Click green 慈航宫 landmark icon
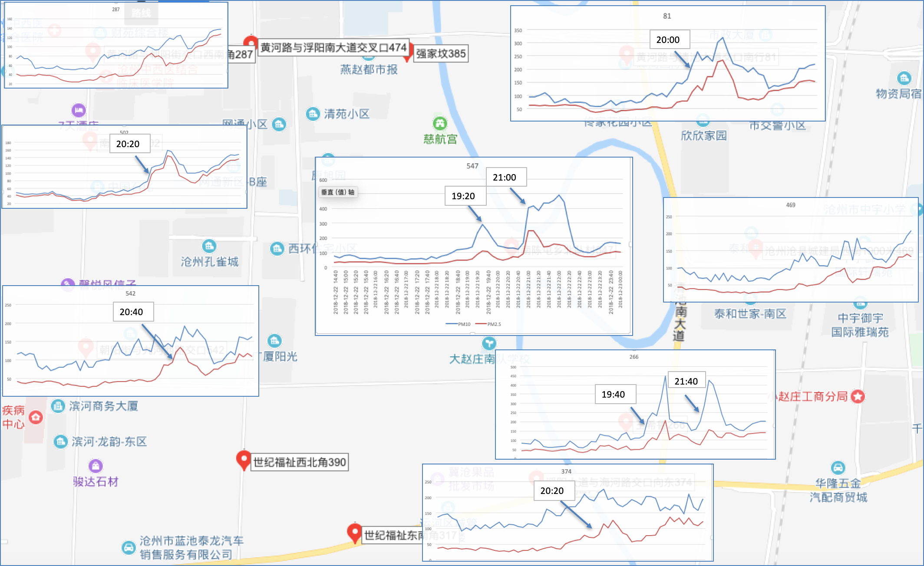Screen dimensions: 924x566 pyautogui.click(x=440, y=124)
